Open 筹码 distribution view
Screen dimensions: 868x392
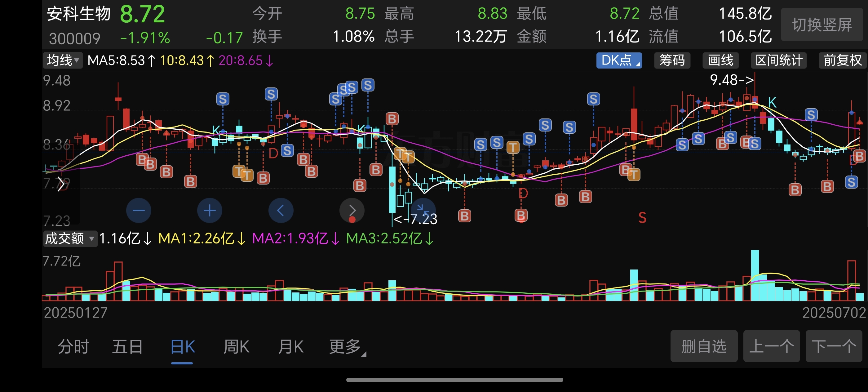point(672,60)
